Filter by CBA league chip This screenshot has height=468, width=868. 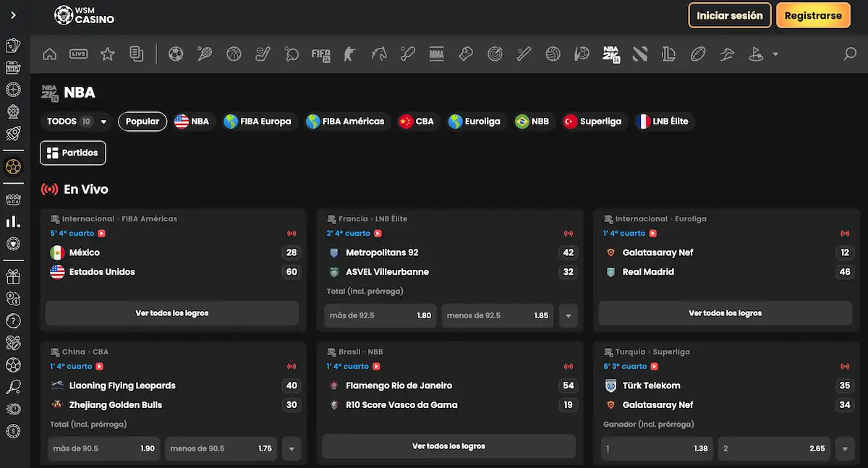pos(417,122)
